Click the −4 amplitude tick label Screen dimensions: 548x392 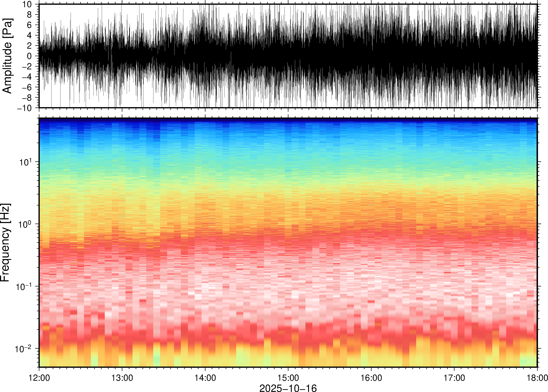pyautogui.click(x=27, y=77)
